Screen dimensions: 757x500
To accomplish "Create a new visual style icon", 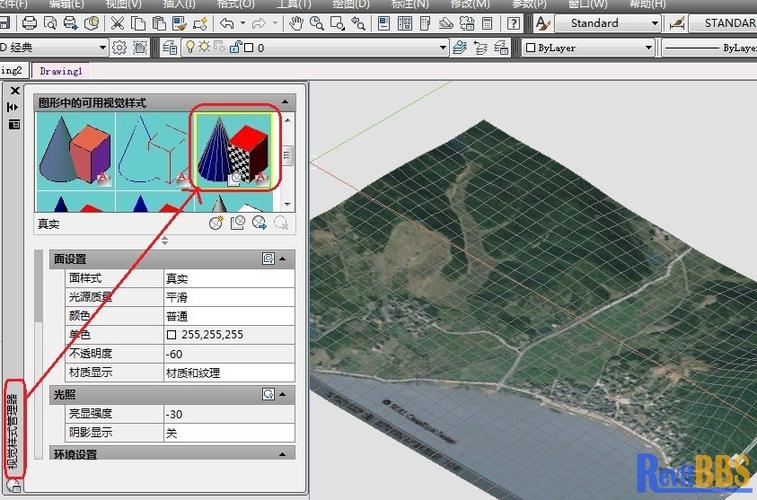I will click(x=215, y=224).
